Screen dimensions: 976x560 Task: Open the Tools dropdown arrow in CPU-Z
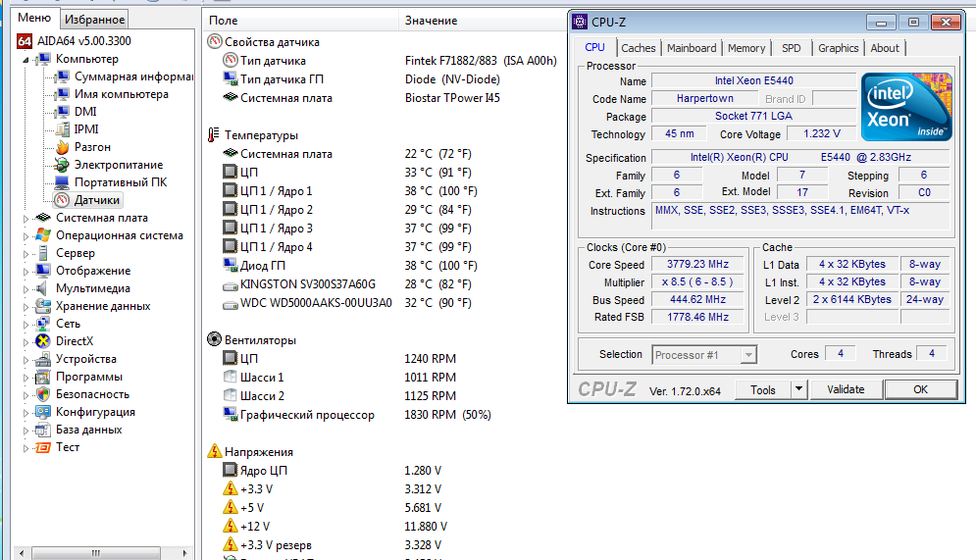coord(798,389)
